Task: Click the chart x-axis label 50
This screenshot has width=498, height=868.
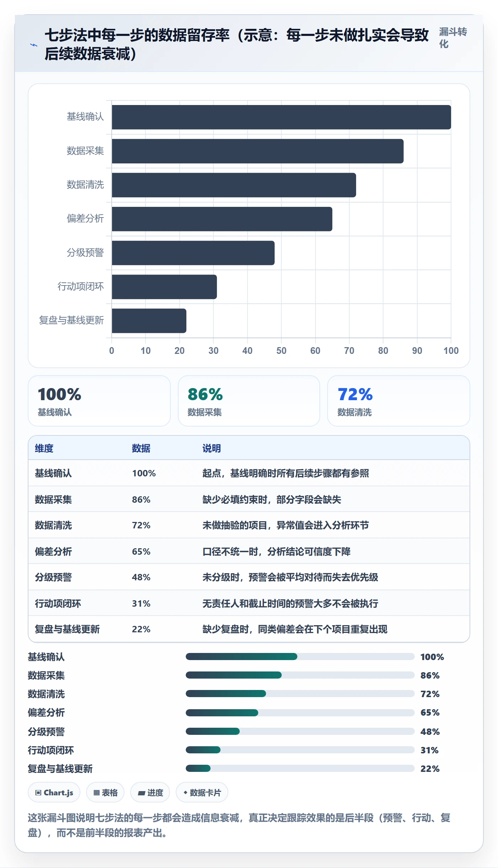Action: click(281, 351)
